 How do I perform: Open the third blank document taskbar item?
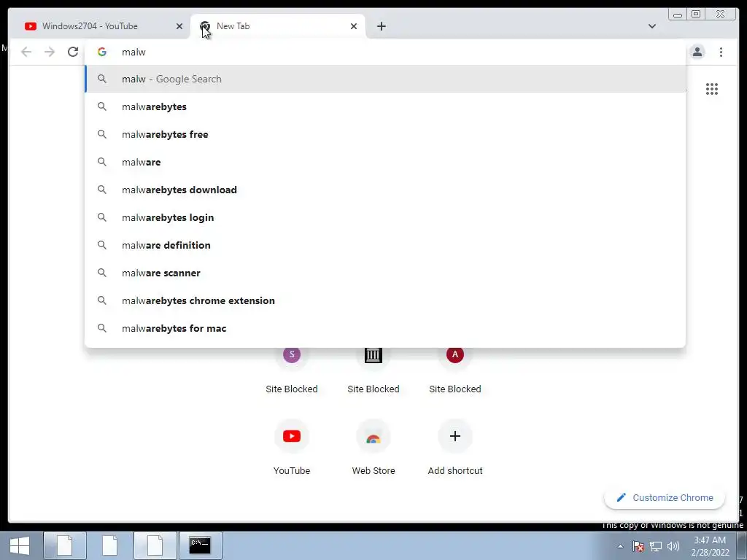pos(155,545)
